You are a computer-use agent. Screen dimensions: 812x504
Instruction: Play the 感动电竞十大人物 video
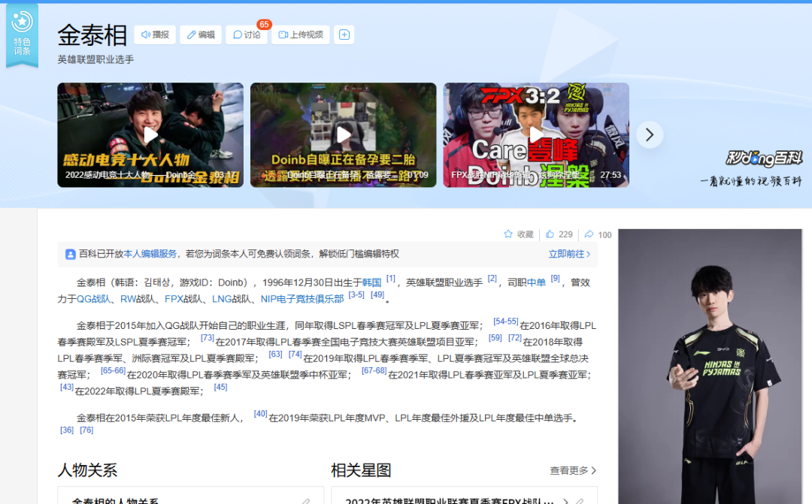coord(150,135)
